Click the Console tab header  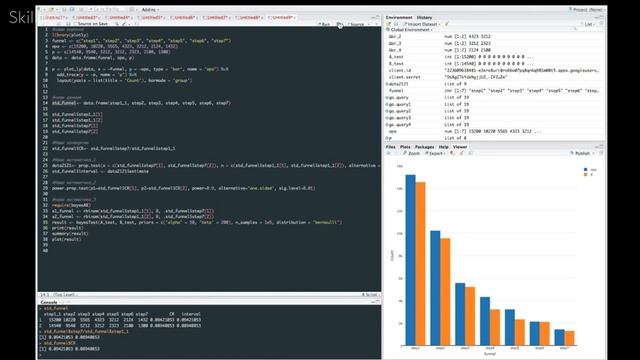tap(49, 302)
